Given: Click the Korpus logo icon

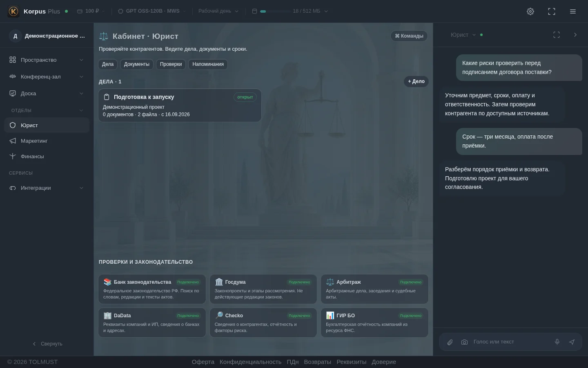Looking at the screenshot, I should pyautogui.click(x=13, y=11).
